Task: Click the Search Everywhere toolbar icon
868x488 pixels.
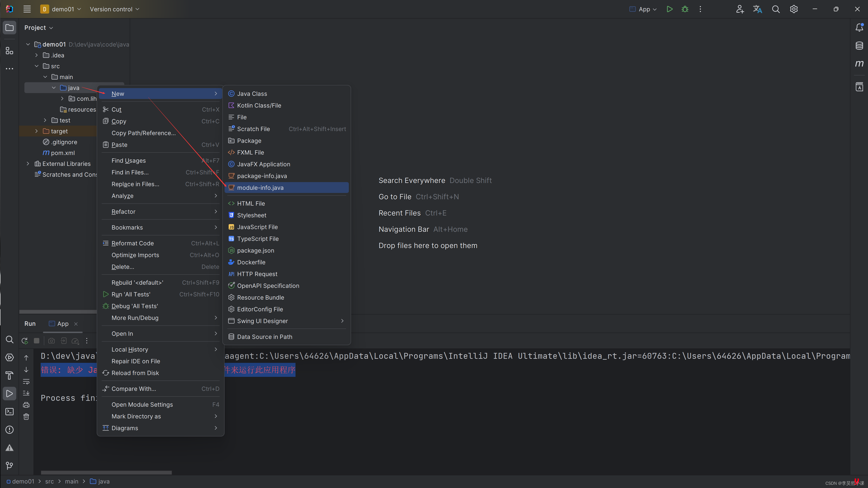Action: coord(776,9)
